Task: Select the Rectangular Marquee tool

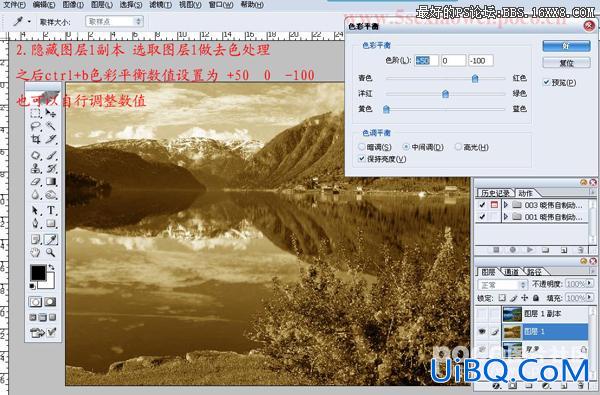Action: pos(36,113)
